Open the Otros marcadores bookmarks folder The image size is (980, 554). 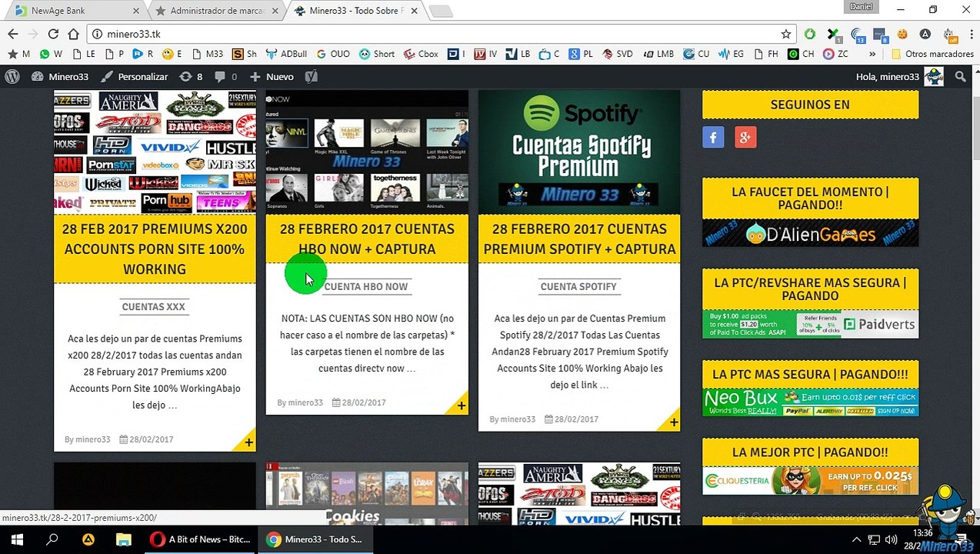point(932,54)
